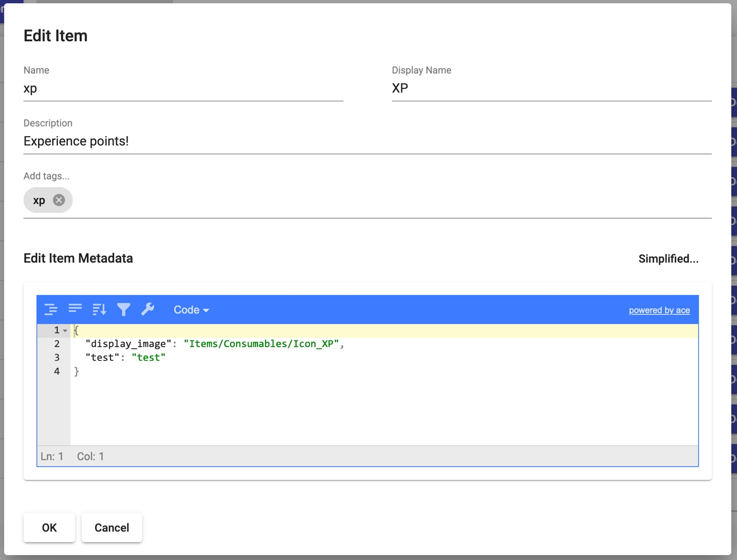The height and width of the screenshot is (560, 737).
Task: Click into the Display Name field
Action: click(x=551, y=89)
